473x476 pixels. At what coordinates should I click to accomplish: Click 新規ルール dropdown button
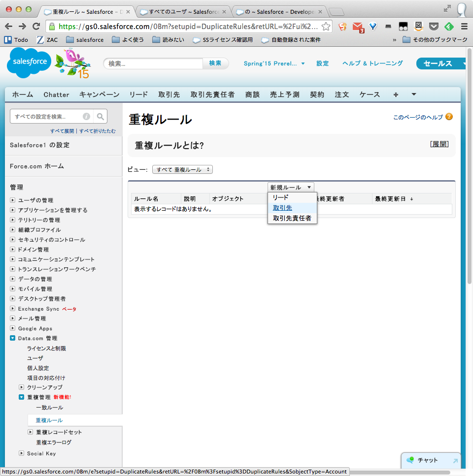click(x=291, y=188)
